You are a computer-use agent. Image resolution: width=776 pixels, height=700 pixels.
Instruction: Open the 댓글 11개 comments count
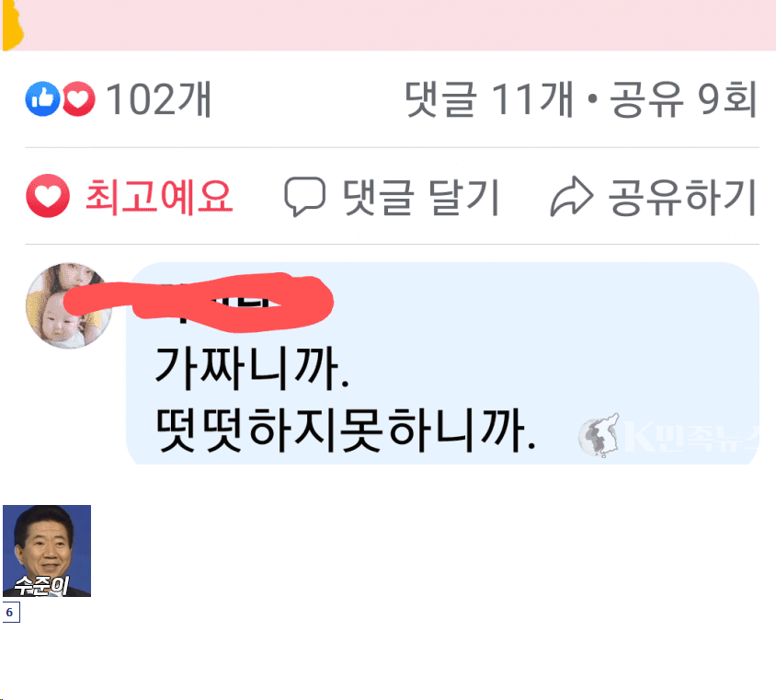[x=489, y=99]
